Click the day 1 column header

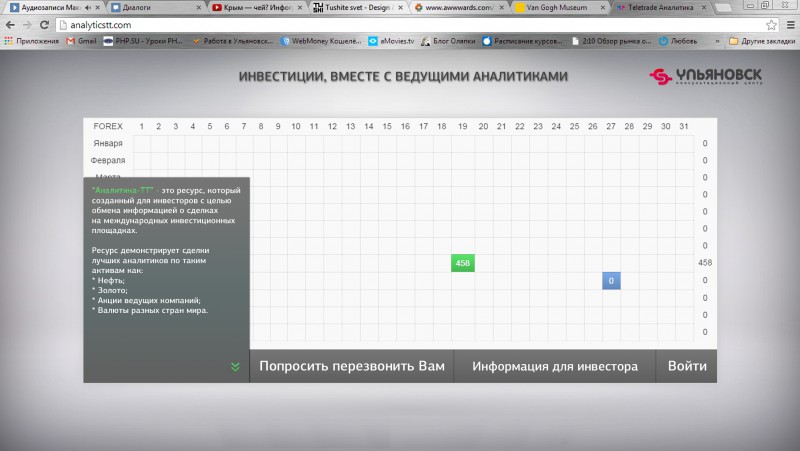(x=141, y=126)
